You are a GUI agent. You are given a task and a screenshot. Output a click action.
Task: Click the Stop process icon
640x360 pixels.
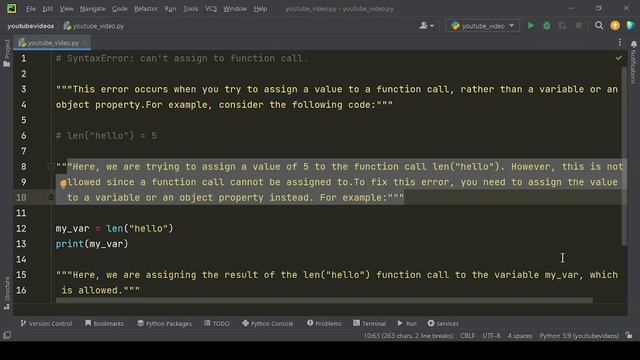[578, 26]
